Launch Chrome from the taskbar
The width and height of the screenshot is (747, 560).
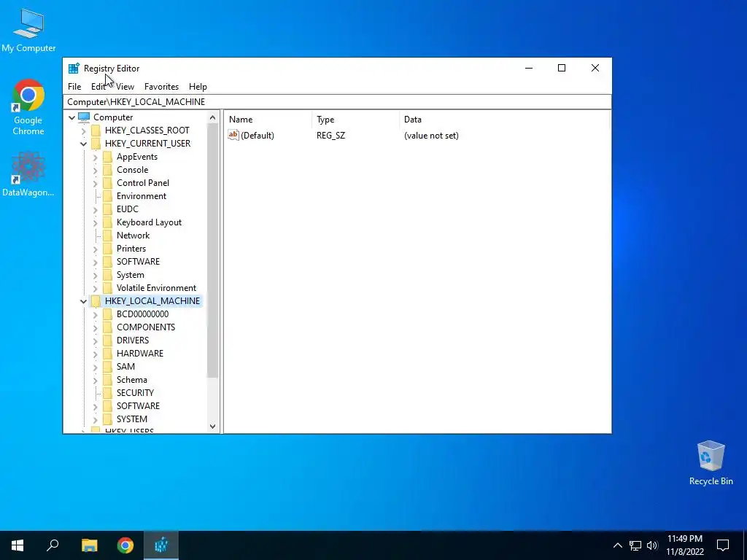[125, 545]
